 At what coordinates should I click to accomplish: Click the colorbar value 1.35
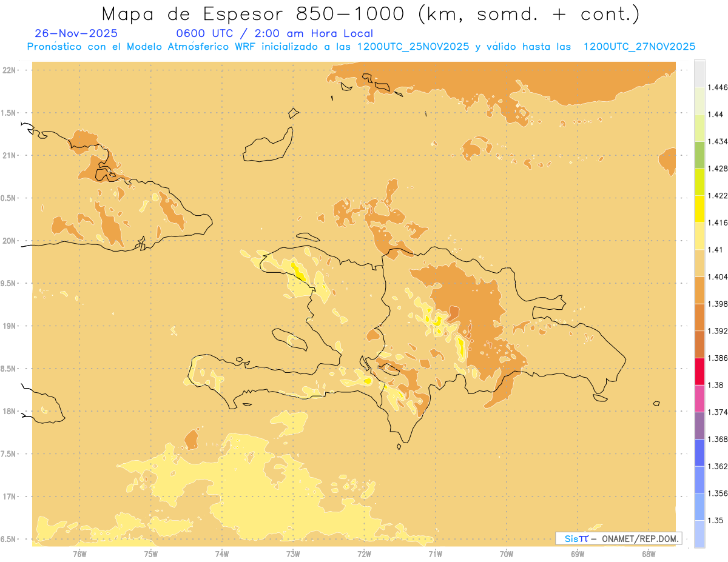(x=716, y=521)
